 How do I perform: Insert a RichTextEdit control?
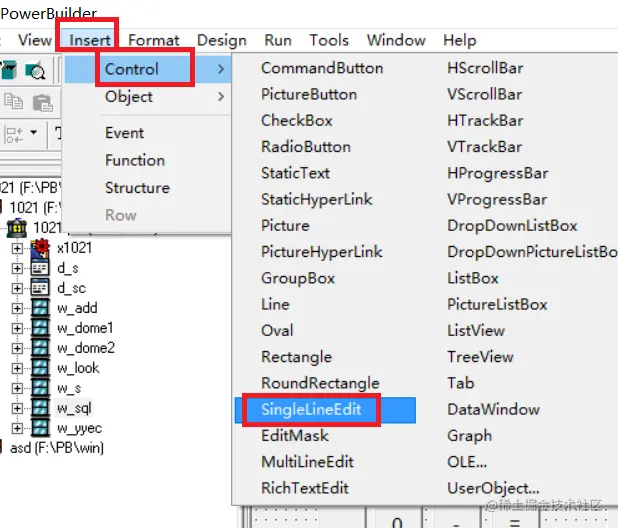[305, 488]
